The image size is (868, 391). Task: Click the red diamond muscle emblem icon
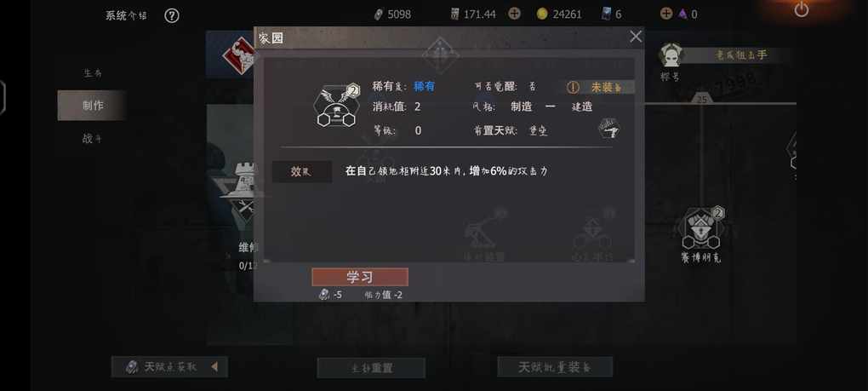click(239, 55)
